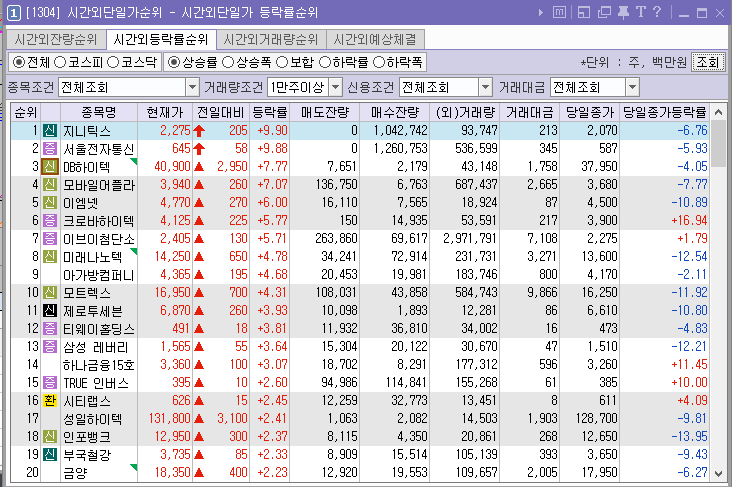
Task: Click 이브이첨단소 volume 2,971,791
Action: click(470, 239)
